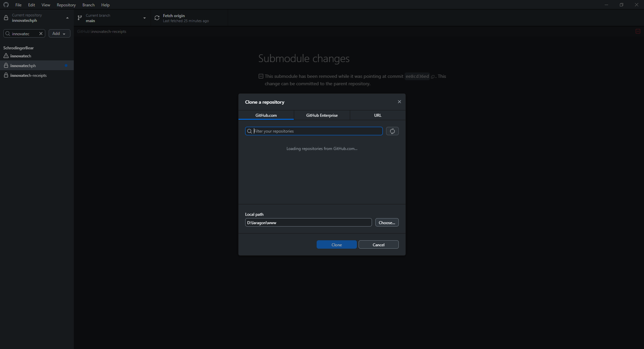Click the Loading repositories from GitHub.com text
Viewport: 644px width, 349px height.
[x=322, y=148]
